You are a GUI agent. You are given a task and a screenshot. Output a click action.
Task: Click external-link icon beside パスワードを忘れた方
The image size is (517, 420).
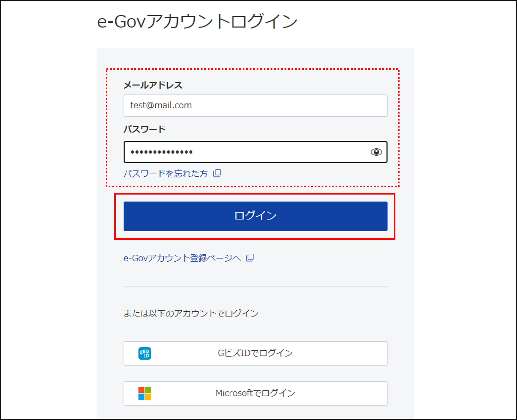pos(217,173)
